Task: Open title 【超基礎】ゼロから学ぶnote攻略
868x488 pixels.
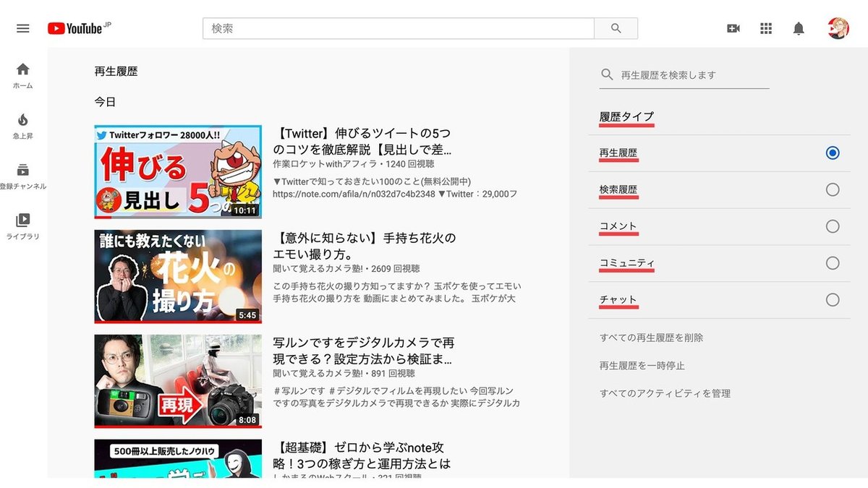Action: click(362, 455)
